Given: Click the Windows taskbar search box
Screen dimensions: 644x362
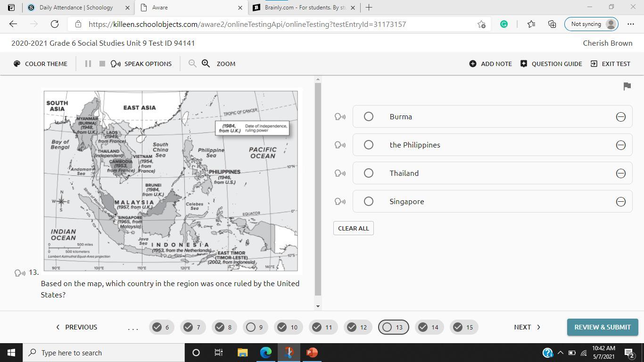Looking at the screenshot, I should tap(104, 353).
